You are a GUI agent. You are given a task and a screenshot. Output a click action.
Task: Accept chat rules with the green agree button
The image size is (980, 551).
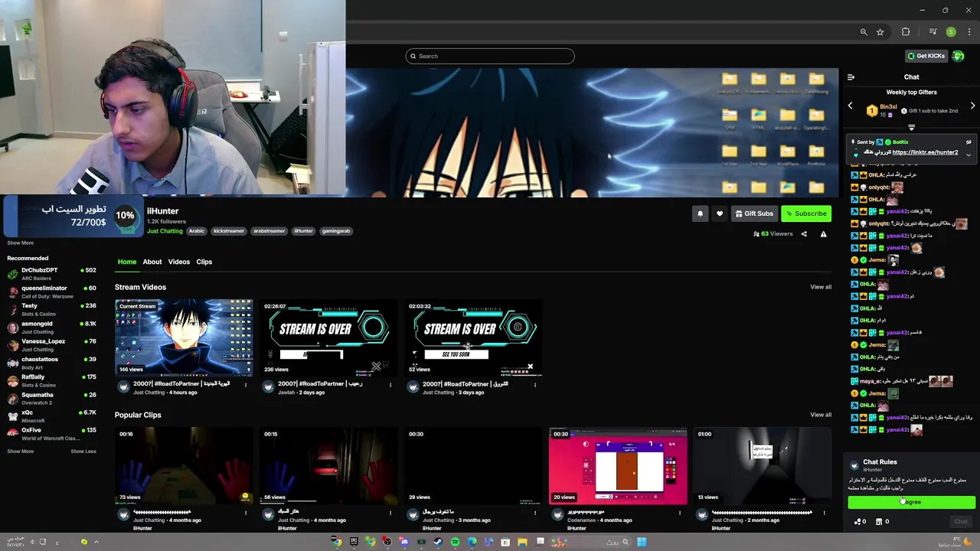tap(912, 502)
